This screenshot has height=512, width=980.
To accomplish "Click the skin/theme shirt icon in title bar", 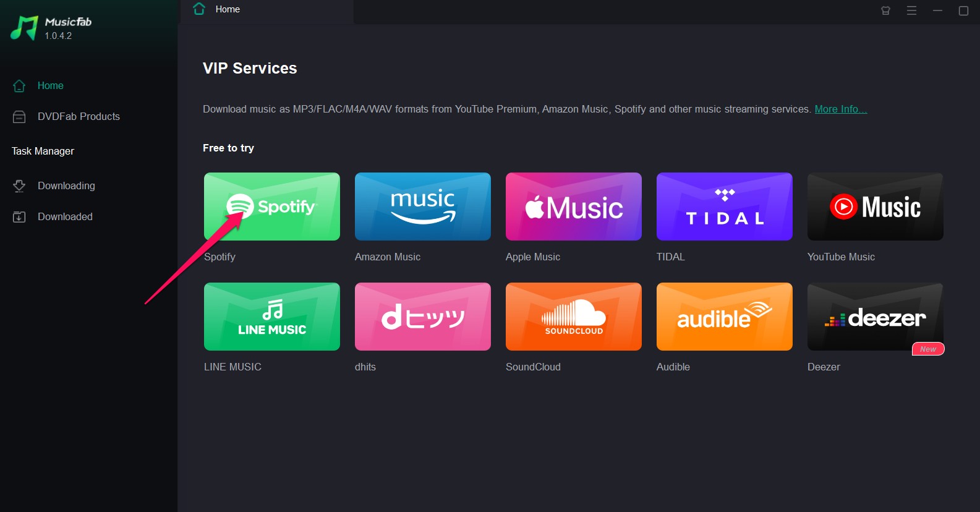I will coord(885,11).
